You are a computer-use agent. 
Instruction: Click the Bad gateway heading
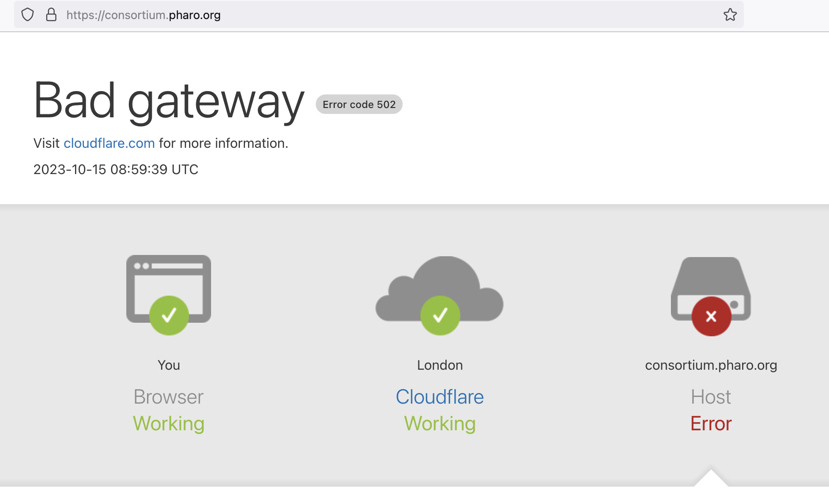169,101
